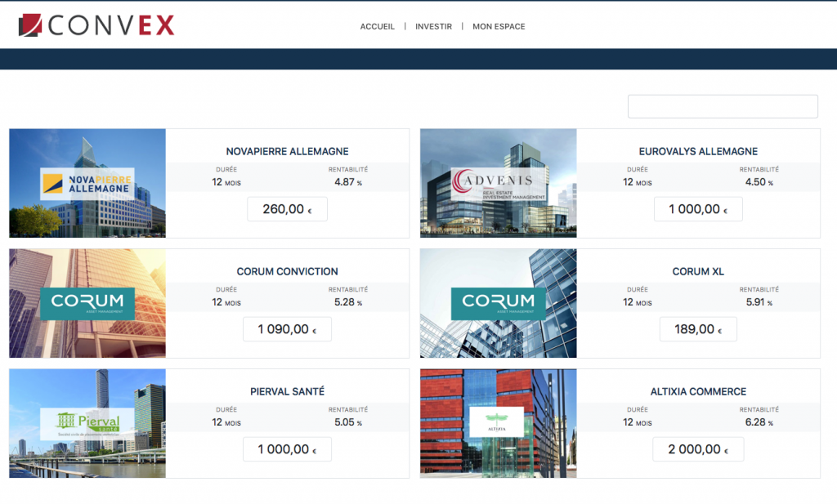Click the Novapierre Allemagne logo badge
837x504 pixels.
tap(87, 184)
